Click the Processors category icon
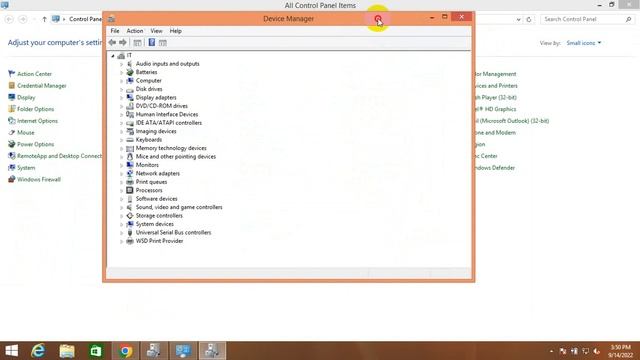The image size is (640, 360). tap(130, 190)
